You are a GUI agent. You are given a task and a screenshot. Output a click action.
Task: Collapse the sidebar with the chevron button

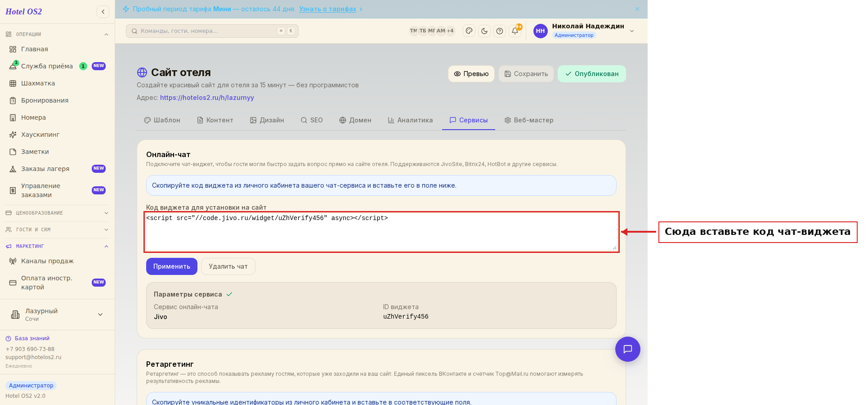click(x=103, y=12)
